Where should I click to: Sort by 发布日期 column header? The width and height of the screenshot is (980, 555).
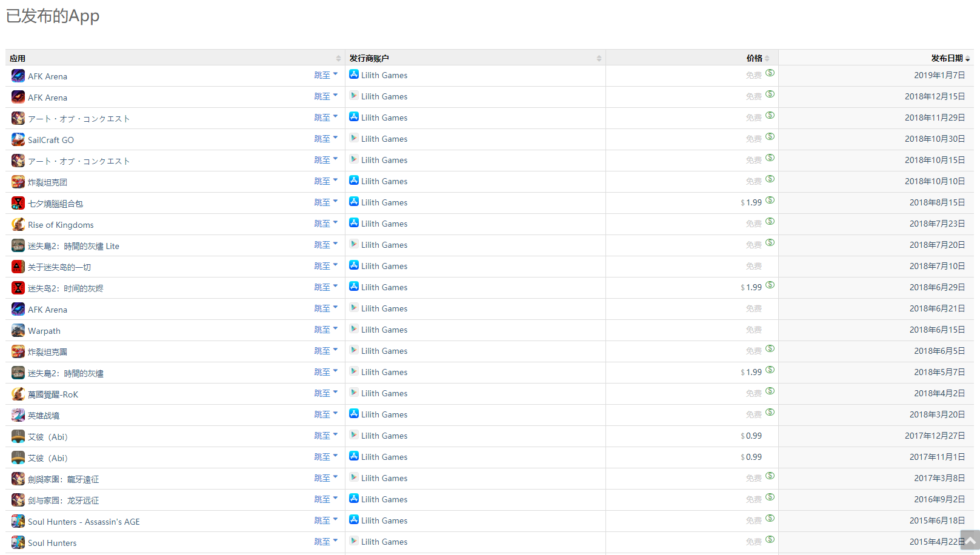pos(947,58)
